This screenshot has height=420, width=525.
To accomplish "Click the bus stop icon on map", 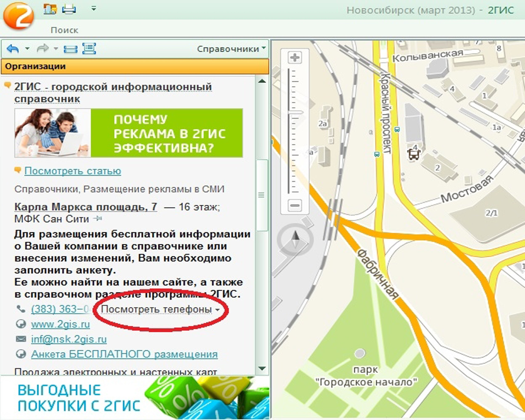I will point(414,155).
